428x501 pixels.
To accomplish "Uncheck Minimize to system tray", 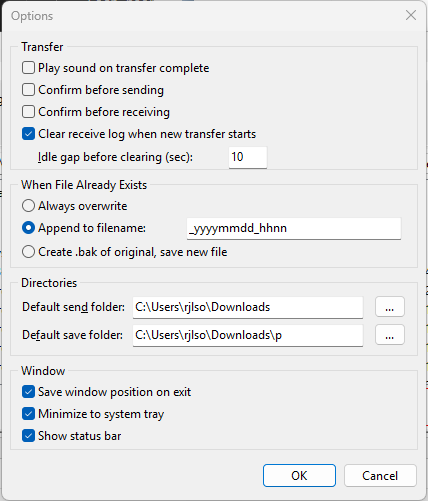I will coord(28,414).
